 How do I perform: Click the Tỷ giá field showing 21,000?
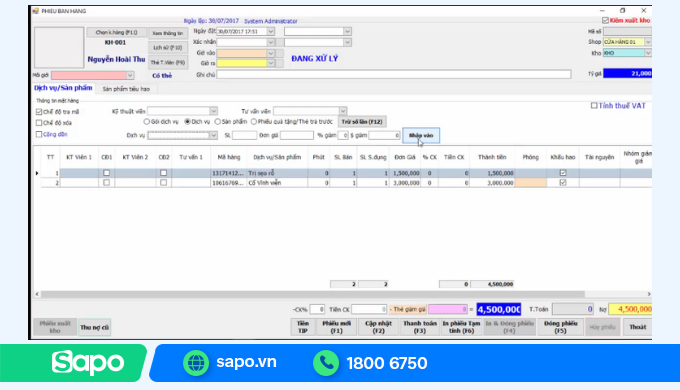(x=627, y=74)
